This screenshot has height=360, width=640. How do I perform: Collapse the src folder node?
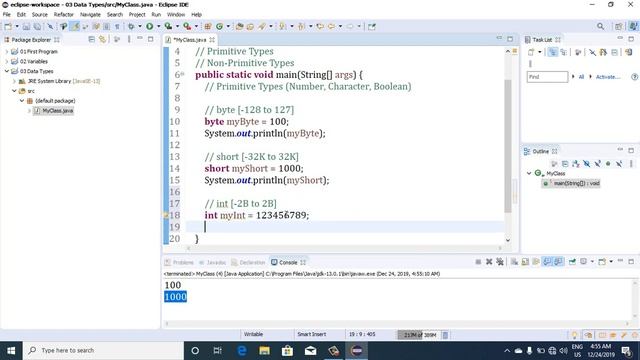tap(15, 91)
